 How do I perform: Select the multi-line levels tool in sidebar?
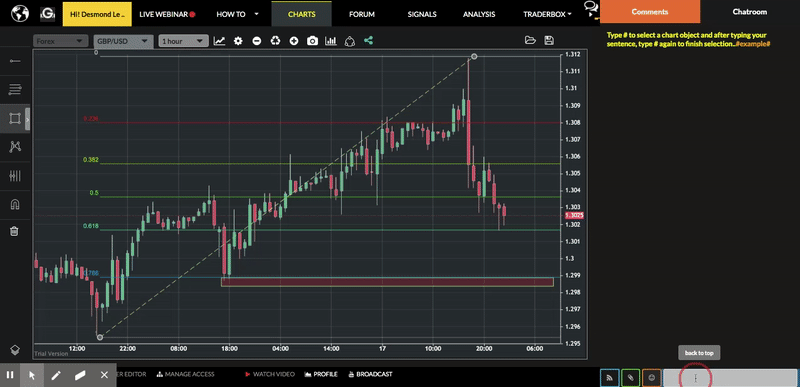[x=15, y=90]
